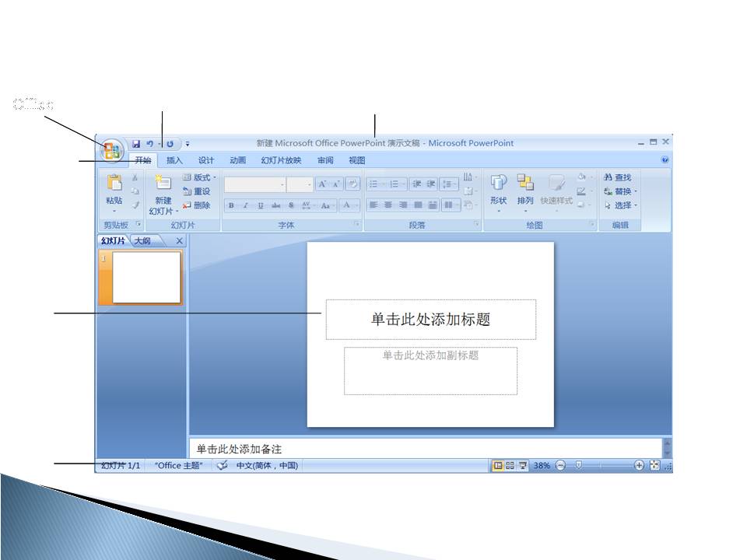Toggle Align Text Right
The width and height of the screenshot is (747, 560).
pos(404,205)
